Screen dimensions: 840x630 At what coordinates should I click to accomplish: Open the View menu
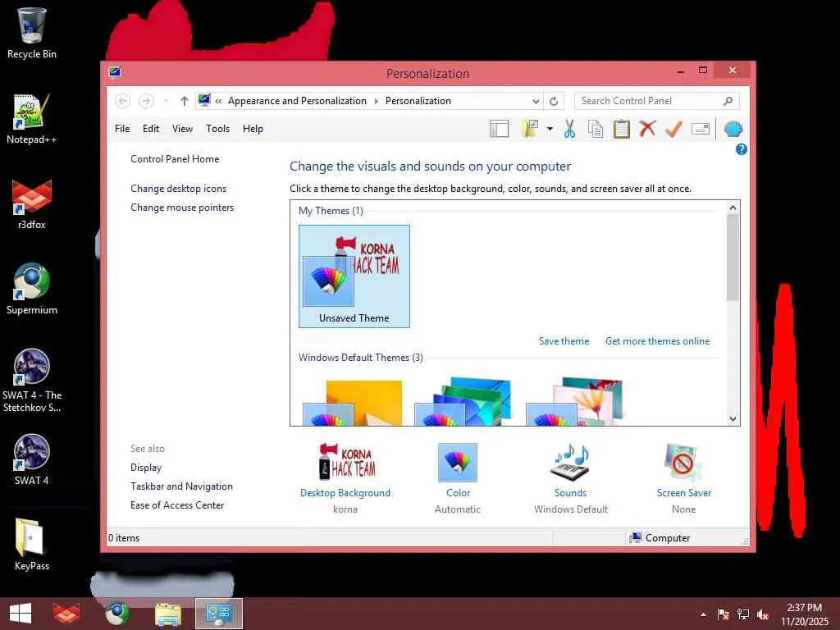pyautogui.click(x=182, y=129)
